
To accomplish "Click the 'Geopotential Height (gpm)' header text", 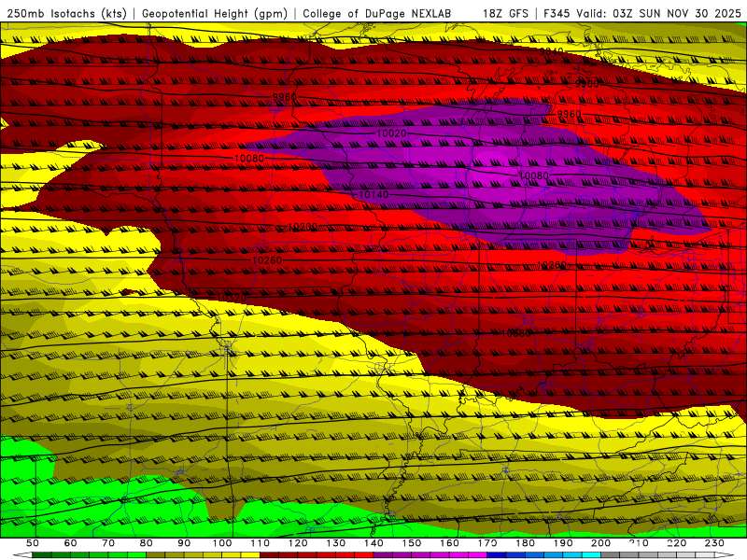I will (x=215, y=13).
